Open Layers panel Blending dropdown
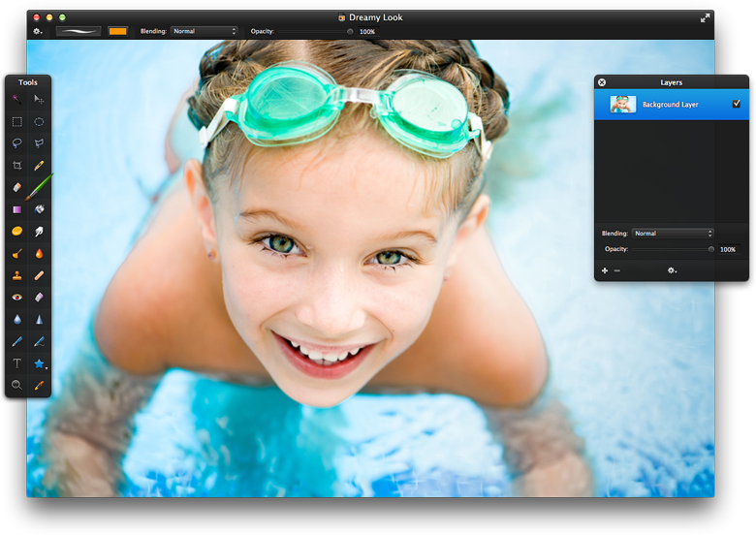This screenshot has height=535, width=756. tap(673, 234)
